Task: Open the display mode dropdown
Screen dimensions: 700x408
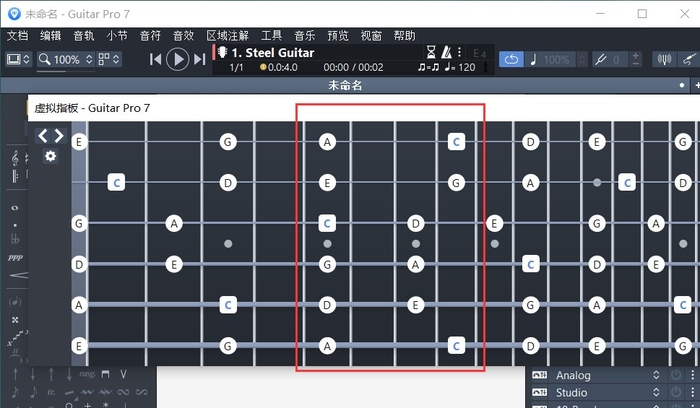Action: pyautogui.click(x=18, y=60)
